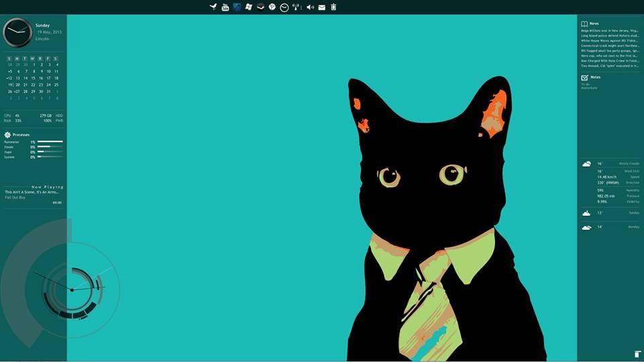Open the 'Man Charged With Hate Crime' headline
This screenshot has height=362, width=644.
point(610,61)
